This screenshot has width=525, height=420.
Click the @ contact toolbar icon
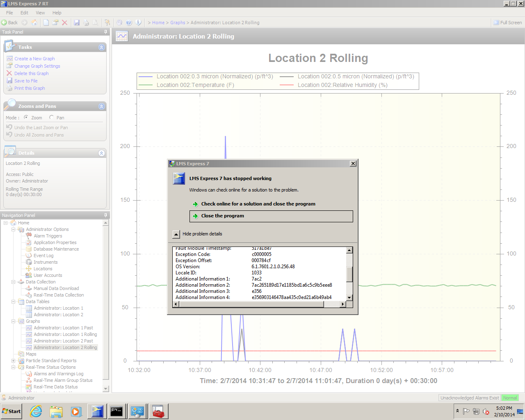[x=119, y=23]
